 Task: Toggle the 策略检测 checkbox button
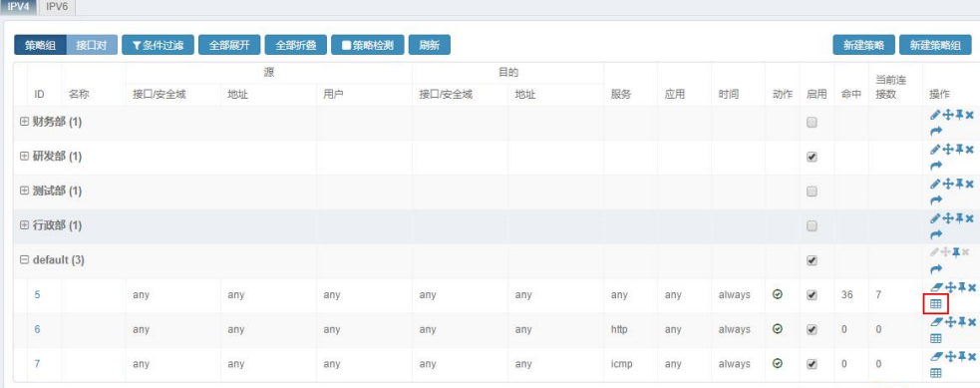(x=367, y=45)
